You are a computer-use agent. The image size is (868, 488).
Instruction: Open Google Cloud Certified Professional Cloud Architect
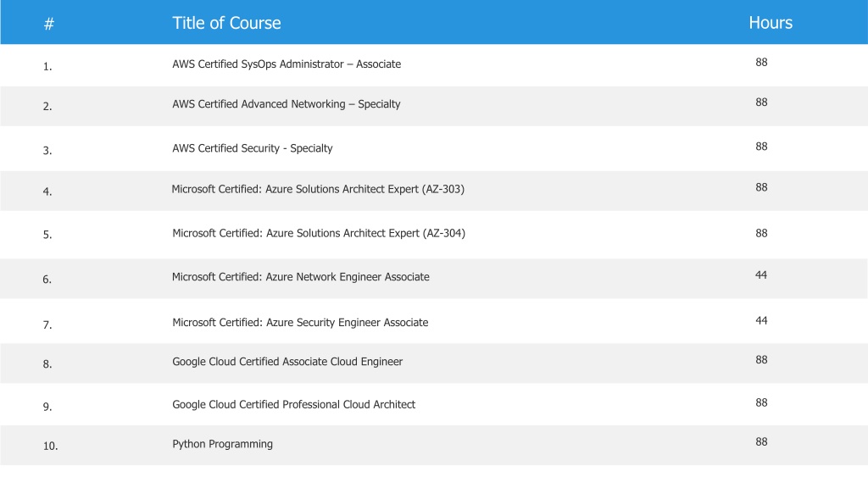coord(294,404)
